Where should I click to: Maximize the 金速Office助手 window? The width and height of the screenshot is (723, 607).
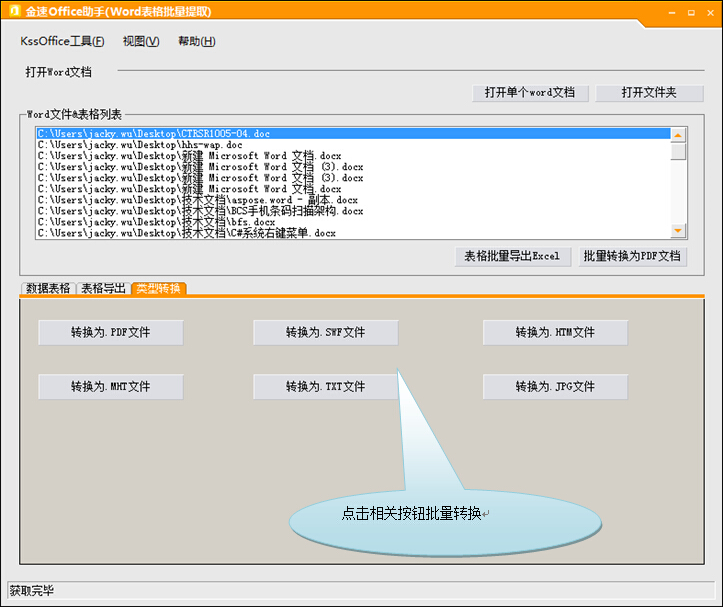point(691,13)
